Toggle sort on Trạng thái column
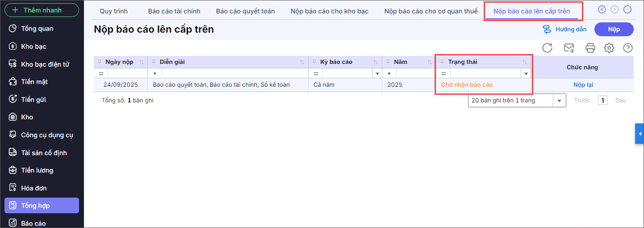 point(525,62)
